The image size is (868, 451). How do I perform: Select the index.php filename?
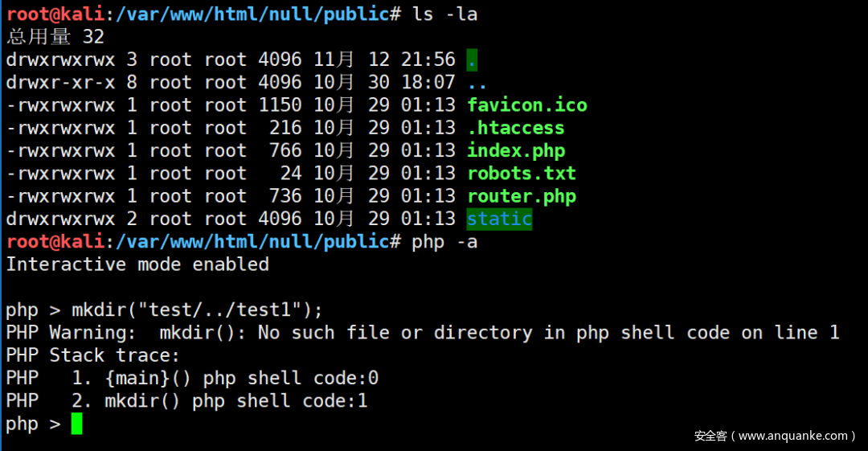click(516, 150)
